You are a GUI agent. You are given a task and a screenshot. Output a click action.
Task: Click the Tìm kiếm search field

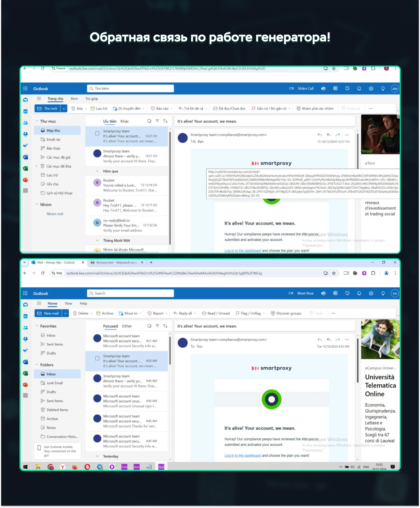click(x=131, y=89)
